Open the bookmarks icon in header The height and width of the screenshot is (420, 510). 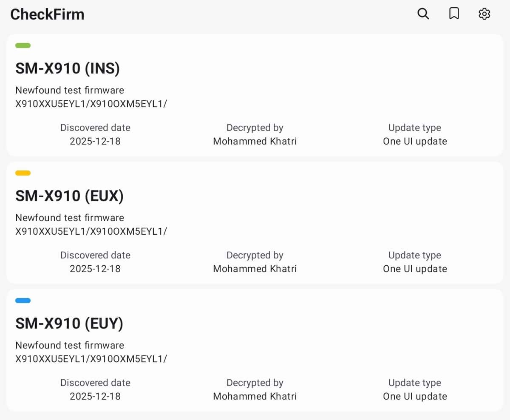click(454, 14)
